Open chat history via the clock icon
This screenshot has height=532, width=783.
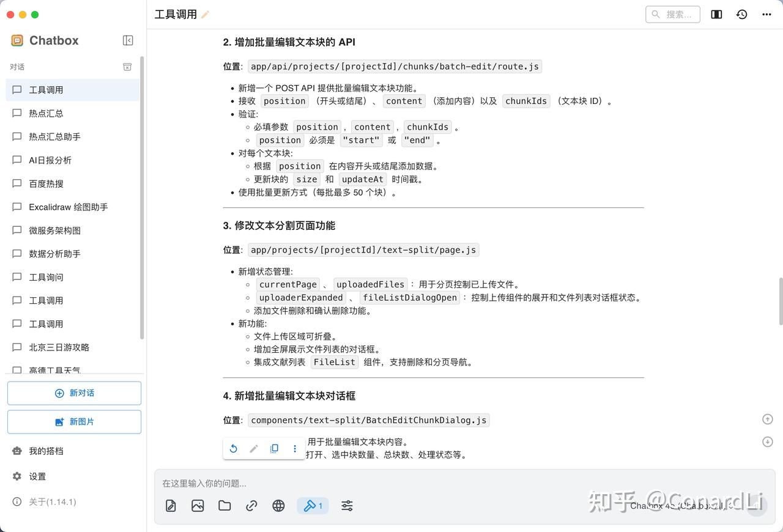pos(741,13)
